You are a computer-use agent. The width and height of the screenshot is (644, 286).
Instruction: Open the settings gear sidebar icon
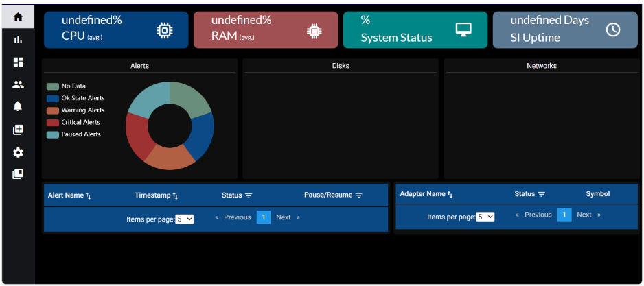tap(18, 152)
